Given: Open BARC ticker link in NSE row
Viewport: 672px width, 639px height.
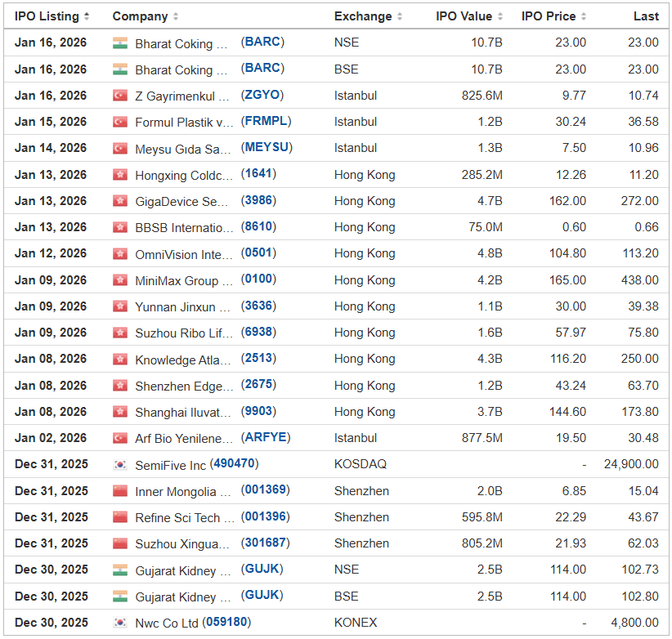Looking at the screenshot, I should pos(262,42).
